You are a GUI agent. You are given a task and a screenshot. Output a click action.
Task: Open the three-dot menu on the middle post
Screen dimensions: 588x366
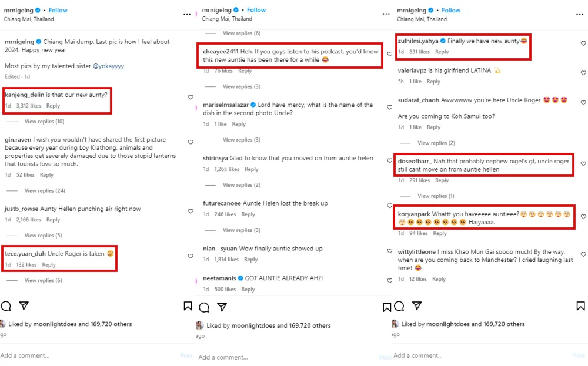click(x=385, y=14)
